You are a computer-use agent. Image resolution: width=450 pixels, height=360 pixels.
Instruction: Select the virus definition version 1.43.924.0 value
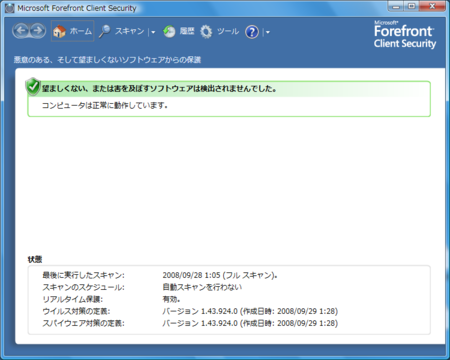[250, 311]
